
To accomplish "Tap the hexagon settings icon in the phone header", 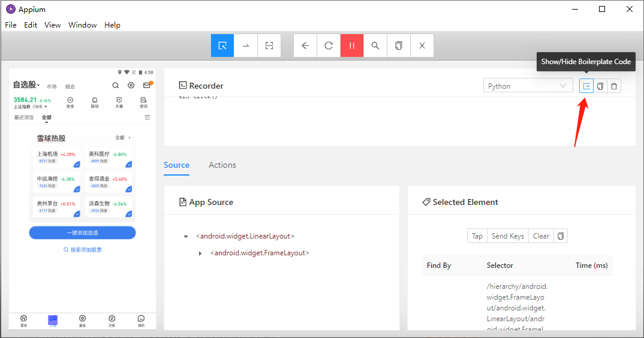I will point(131,86).
